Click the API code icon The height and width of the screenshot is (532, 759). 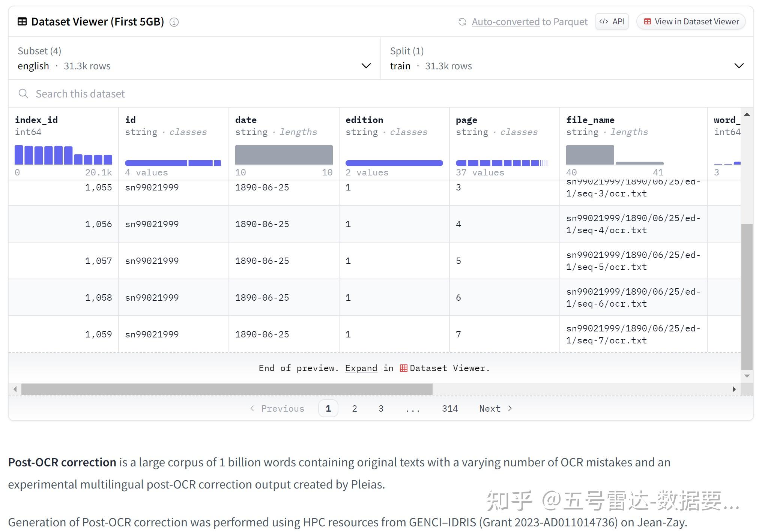click(x=603, y=21)
